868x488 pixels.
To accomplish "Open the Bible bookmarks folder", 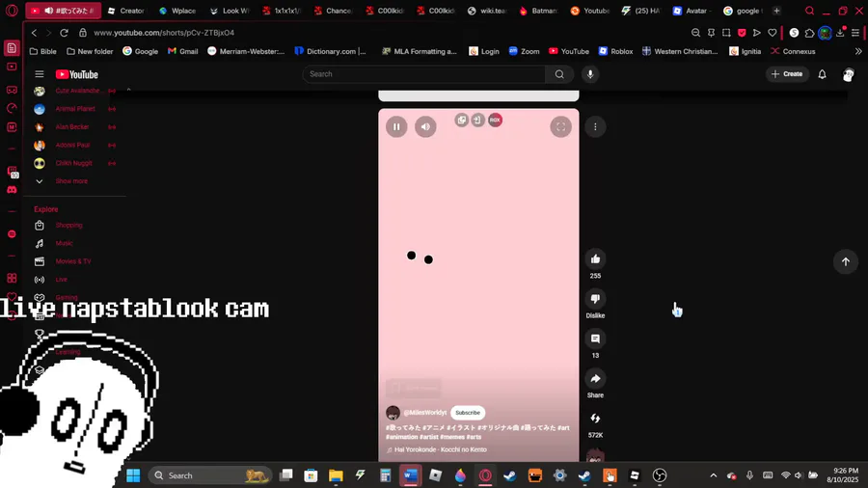I will [x=43, y=51].
